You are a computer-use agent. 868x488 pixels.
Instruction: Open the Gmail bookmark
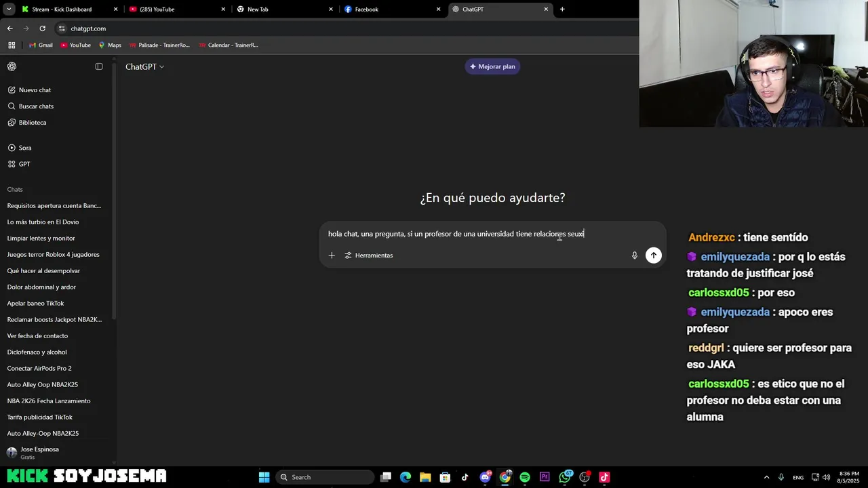(41, 45)
